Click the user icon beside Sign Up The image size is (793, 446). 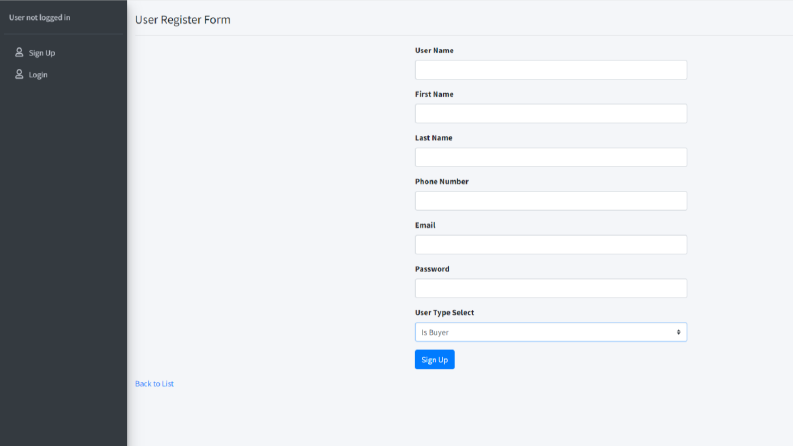coord(19,52)
